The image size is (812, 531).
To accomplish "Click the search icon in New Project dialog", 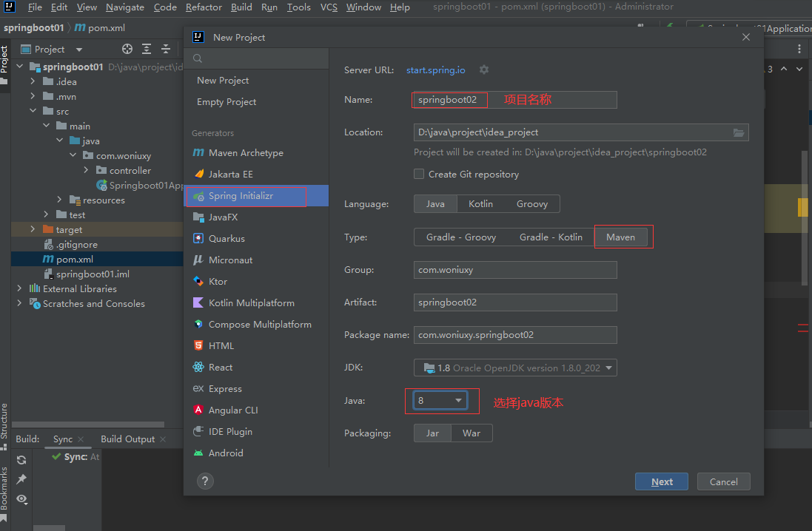I will click(x=198, y=58).
